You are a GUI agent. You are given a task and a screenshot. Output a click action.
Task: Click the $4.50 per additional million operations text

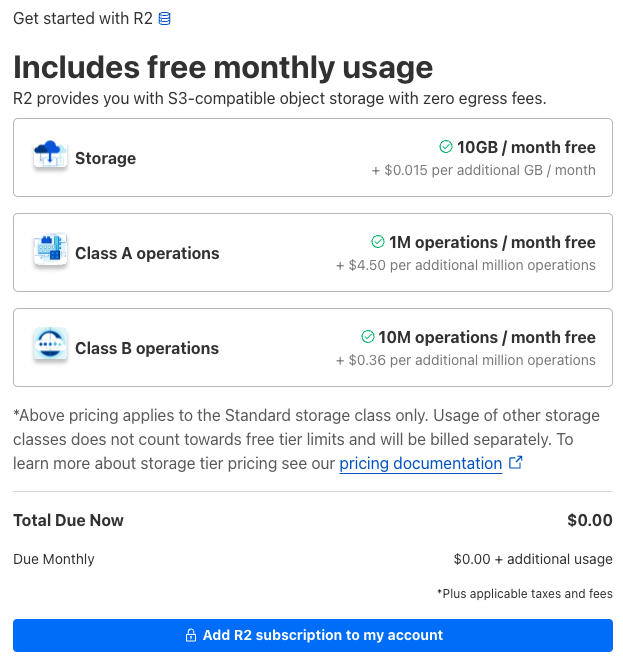pos(466,265)
